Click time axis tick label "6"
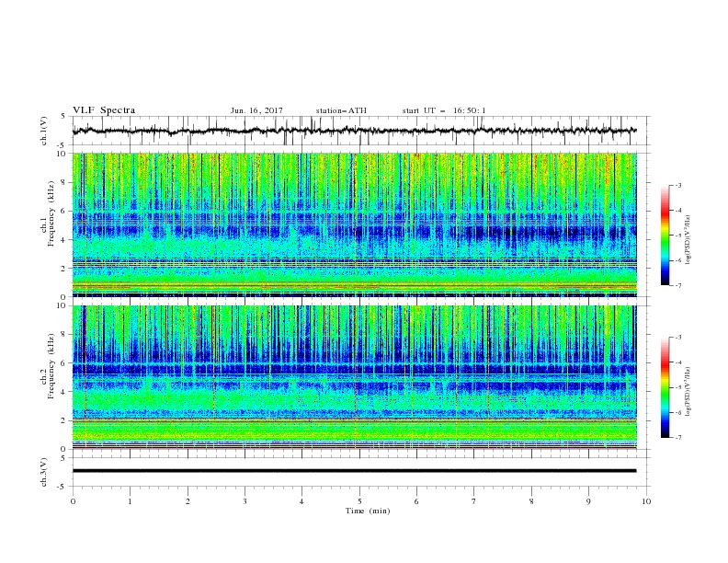 click(417, 501)
